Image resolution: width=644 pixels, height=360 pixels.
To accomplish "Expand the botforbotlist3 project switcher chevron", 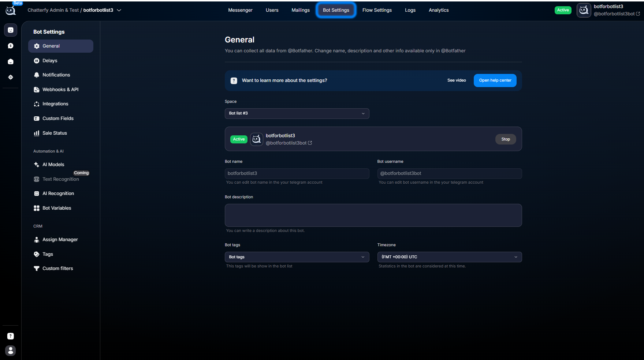I will [119, 10].
